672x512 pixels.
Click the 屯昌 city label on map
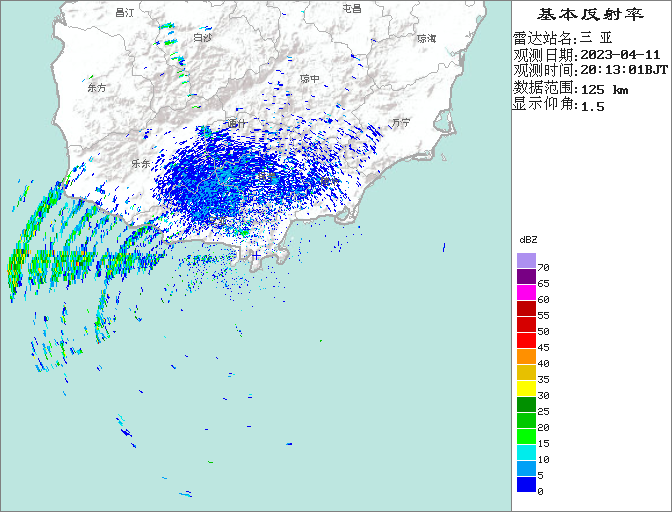point(352,9)
